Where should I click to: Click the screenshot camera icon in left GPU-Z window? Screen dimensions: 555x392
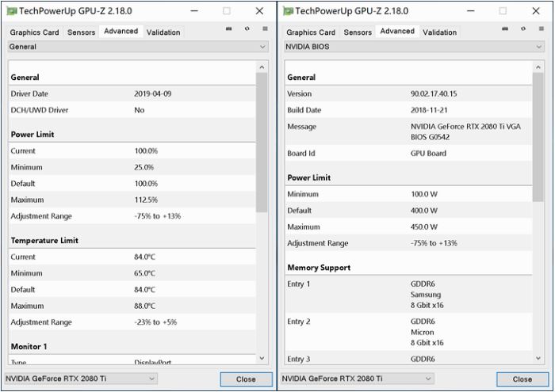coord(229,29)
